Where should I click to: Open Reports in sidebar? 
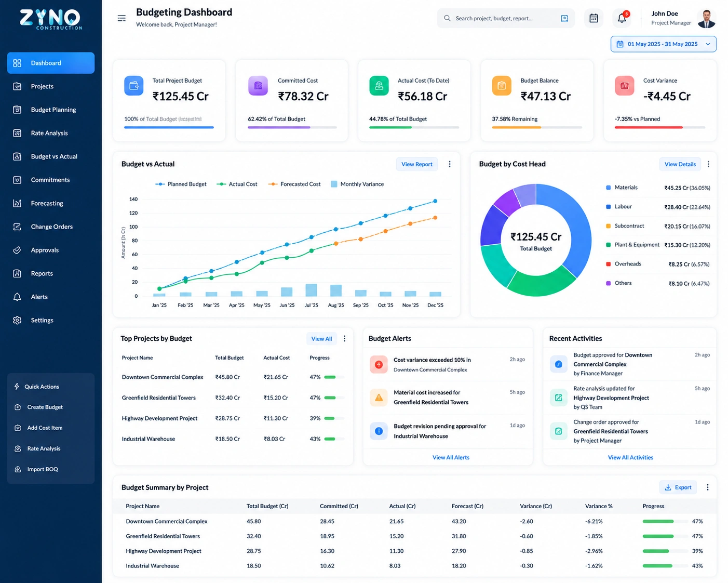coord(51,273)
